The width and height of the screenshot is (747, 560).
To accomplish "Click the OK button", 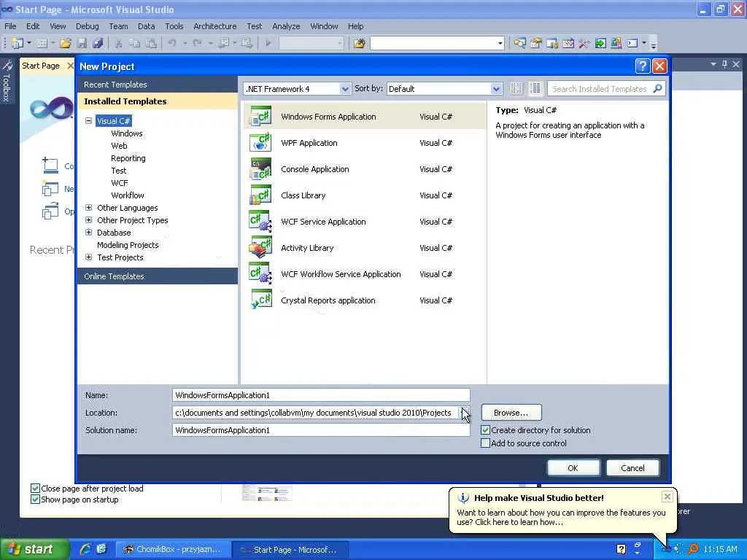I will tap(573, 468).
